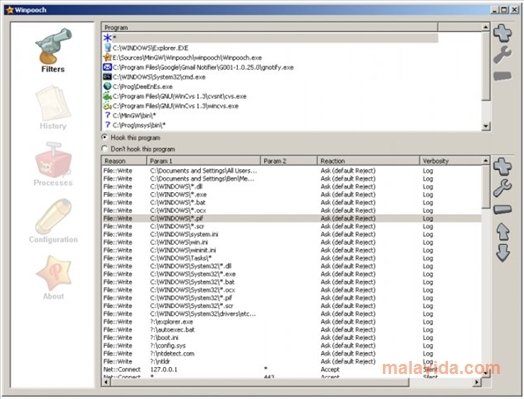Viewport: 524px width, 399px height.
Task: Select rule C:\WINDOWS\*.dll
Action: [x=291, y=186]
